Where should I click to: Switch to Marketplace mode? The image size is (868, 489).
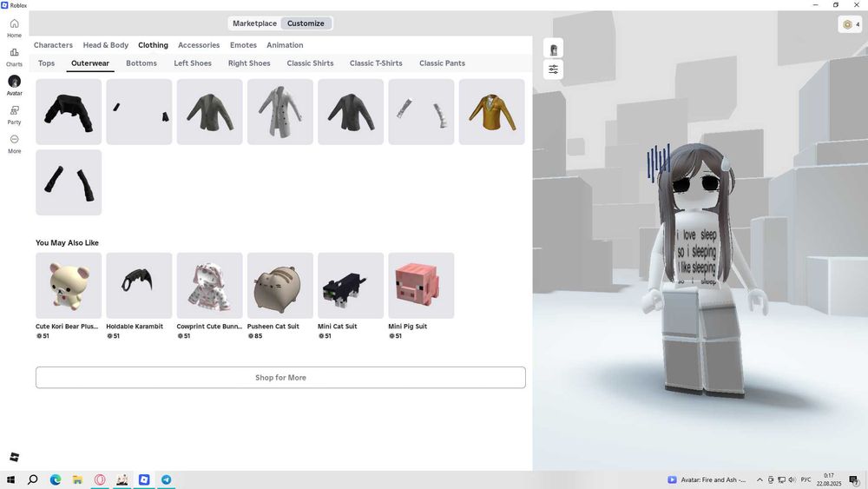pos(254,23)
